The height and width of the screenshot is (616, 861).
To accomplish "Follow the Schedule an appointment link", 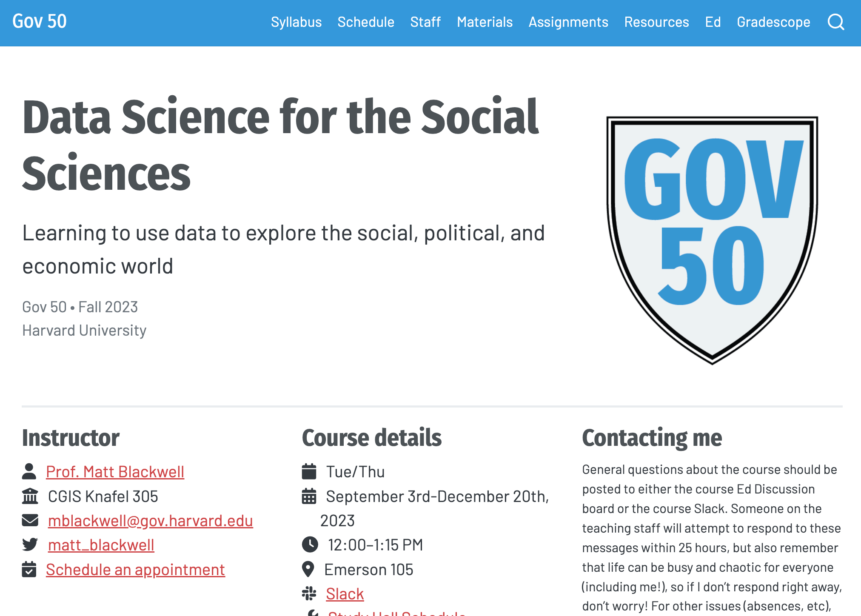I will click(135, 570).
